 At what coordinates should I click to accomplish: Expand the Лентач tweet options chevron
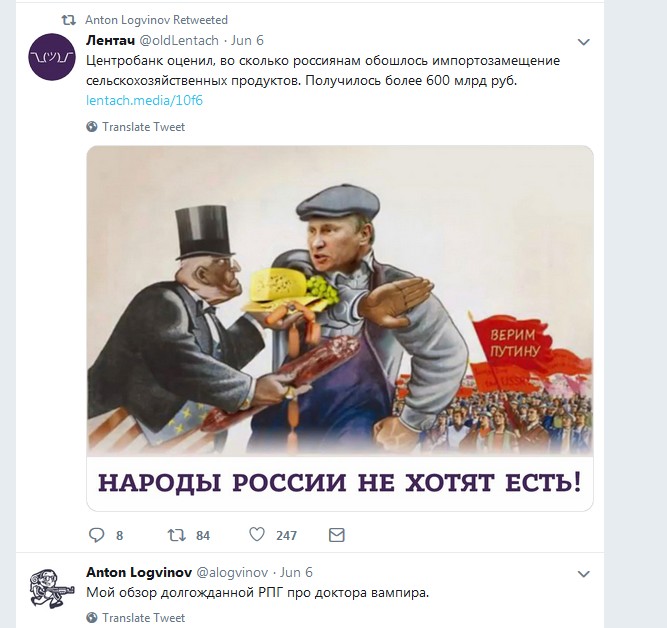point(583,42)
